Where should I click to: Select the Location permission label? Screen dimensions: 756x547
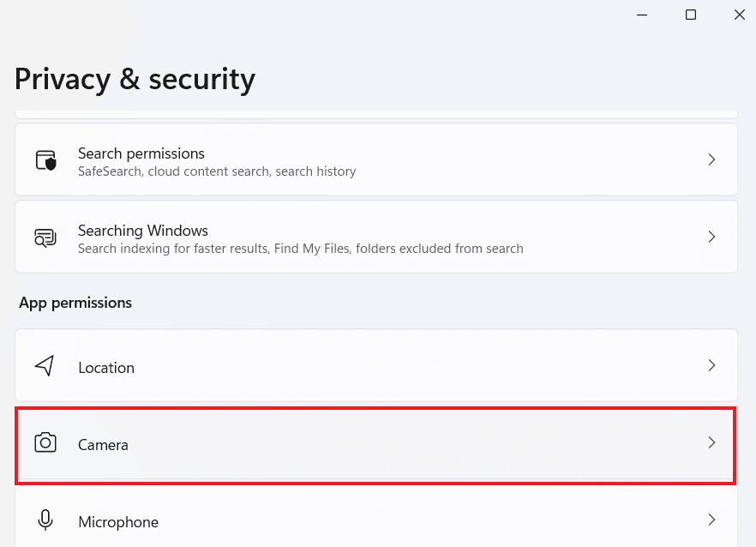point(106,368)
